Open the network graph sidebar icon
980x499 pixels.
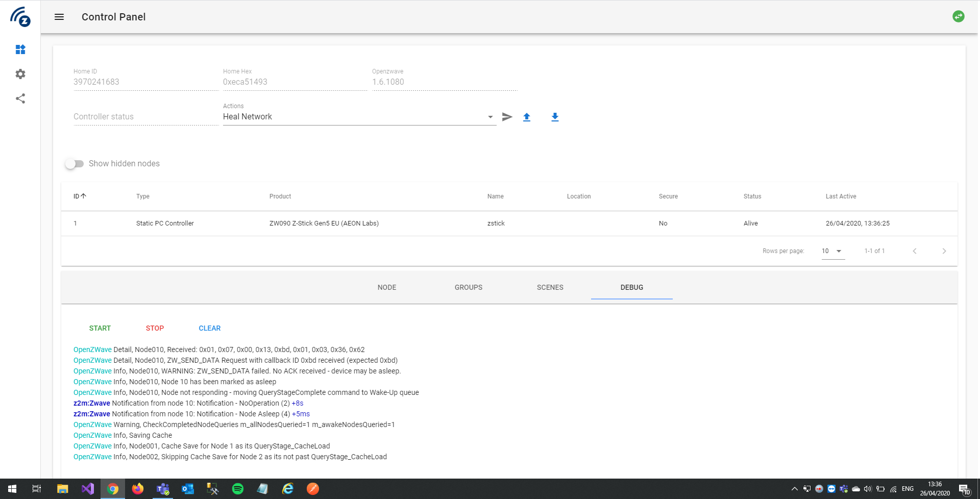click(20, 98)
